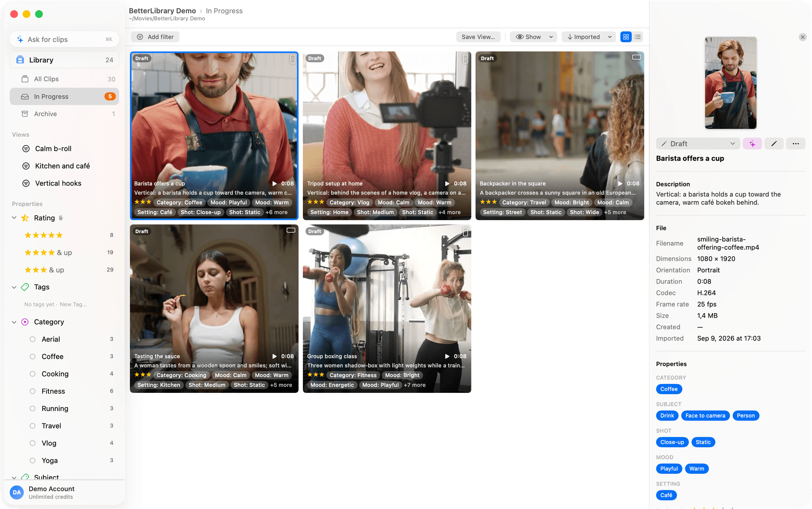Play the Group boxing class clip
The image size is (812, 509).
click(x=447, y=356)
